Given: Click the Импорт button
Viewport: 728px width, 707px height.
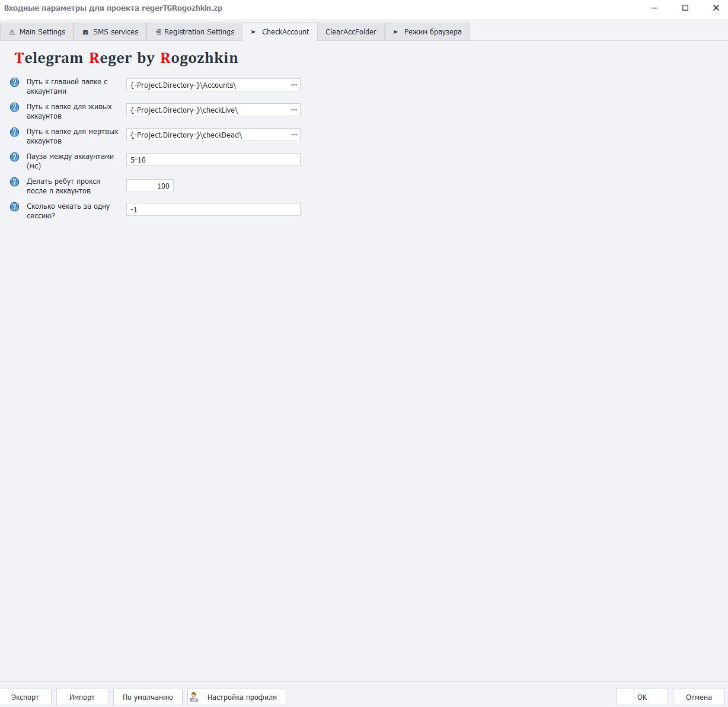Looking at the screenshot, I should pyautogui.click(x=82, y=697).
